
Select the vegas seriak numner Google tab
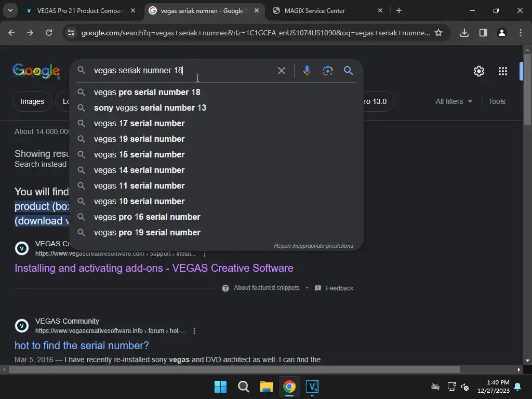(204, 10)
